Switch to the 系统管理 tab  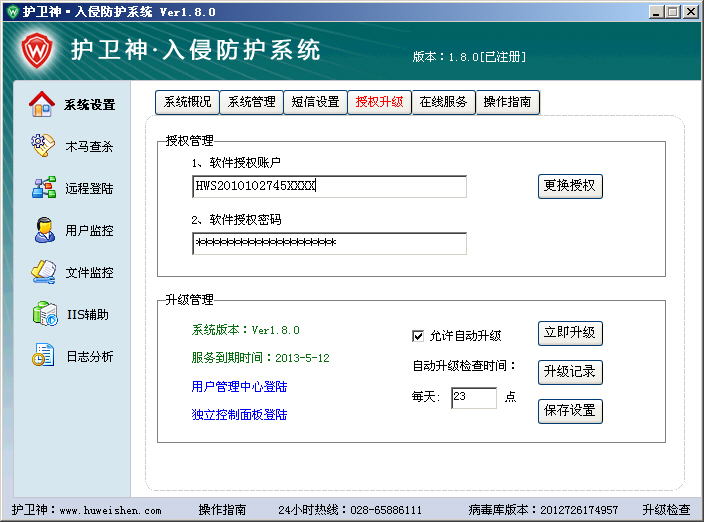tap(251, 102)
